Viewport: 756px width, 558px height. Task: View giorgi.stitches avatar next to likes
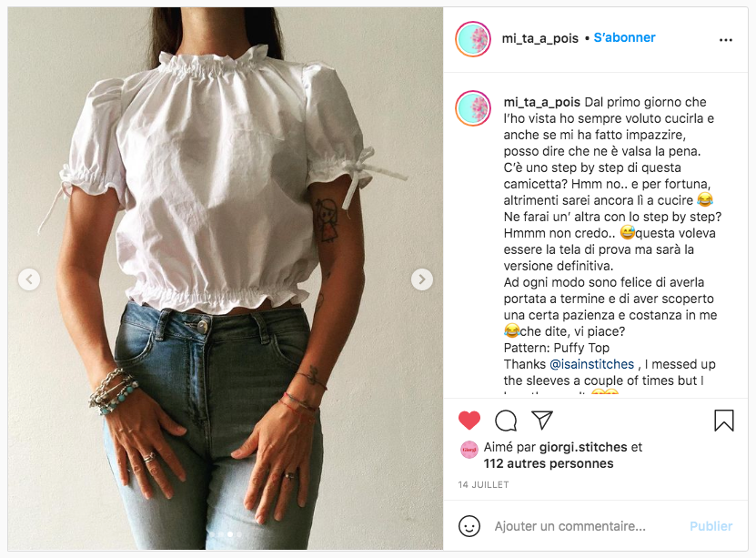coord(469,450)
